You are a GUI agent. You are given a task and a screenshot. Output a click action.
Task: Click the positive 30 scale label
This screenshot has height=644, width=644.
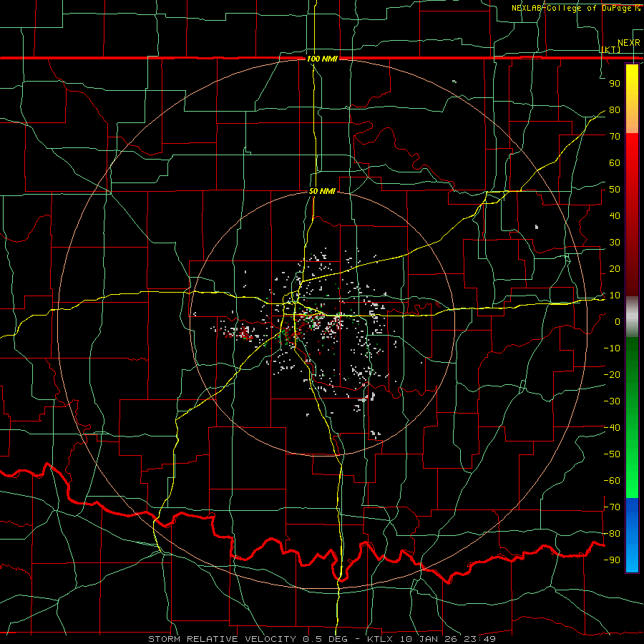point(615,243)
